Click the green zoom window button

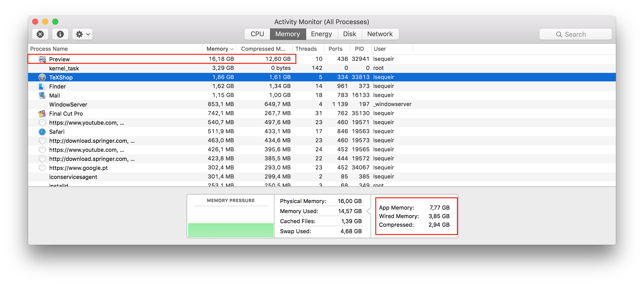[x=55, y=22]
